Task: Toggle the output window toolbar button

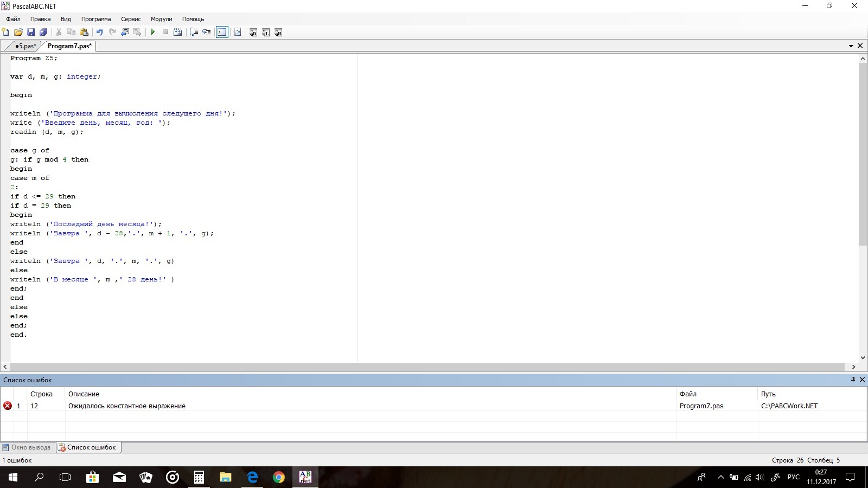Action: [x=222, y=33]
